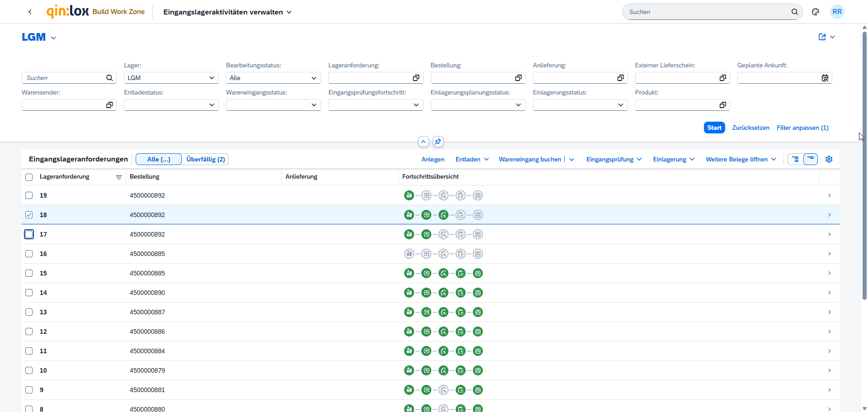The image size is (868, 412).
Task: Pin the filter header
Action: coord(438,142)
